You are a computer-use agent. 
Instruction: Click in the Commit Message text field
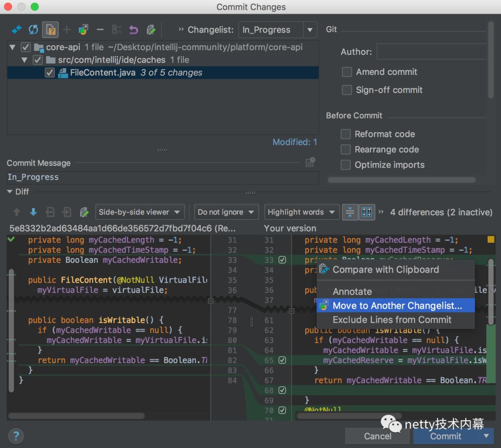click(x=163, y=177)
